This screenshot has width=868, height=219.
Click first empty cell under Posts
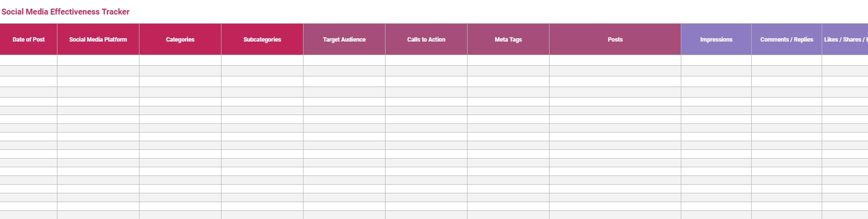tap(615, 60)
